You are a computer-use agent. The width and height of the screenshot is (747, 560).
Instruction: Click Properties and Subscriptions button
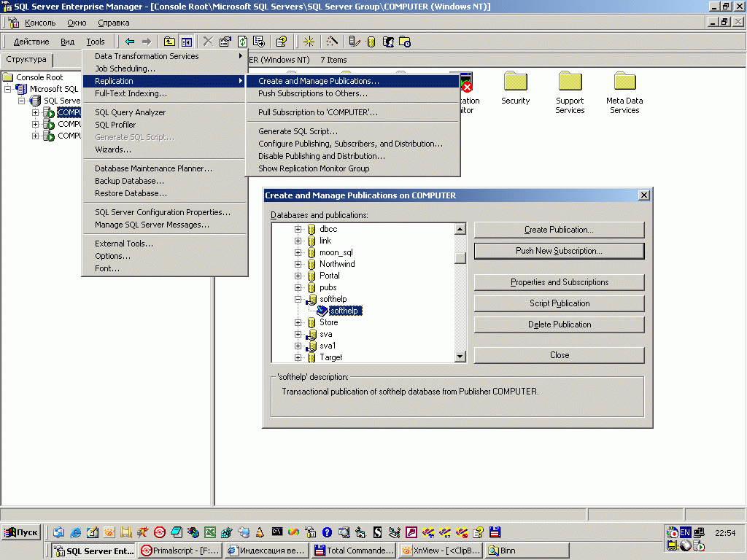(x=560, y=282)
